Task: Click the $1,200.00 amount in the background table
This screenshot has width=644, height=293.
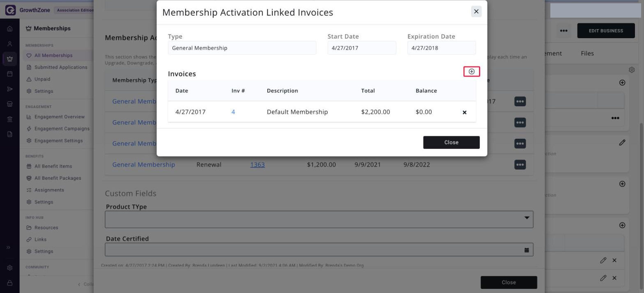Action: tap(322, 165)
